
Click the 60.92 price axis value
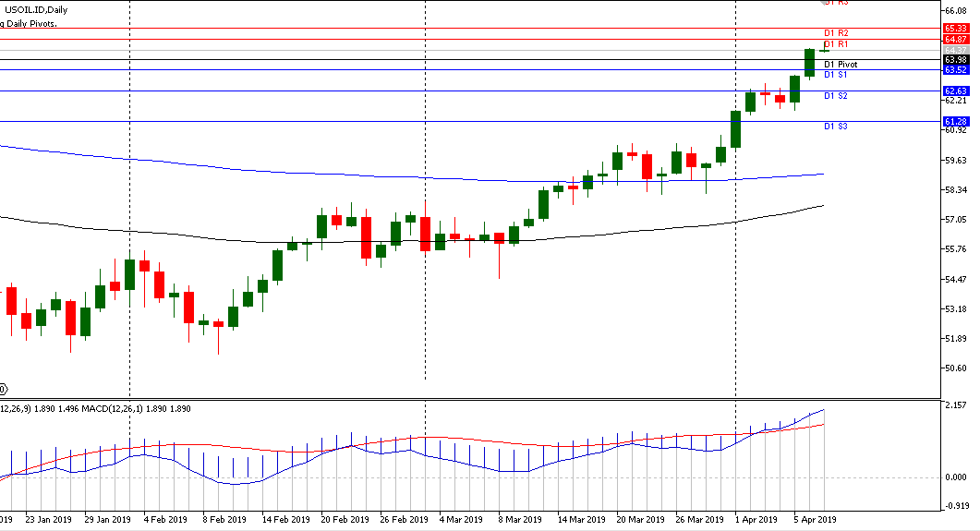[956, 130]
